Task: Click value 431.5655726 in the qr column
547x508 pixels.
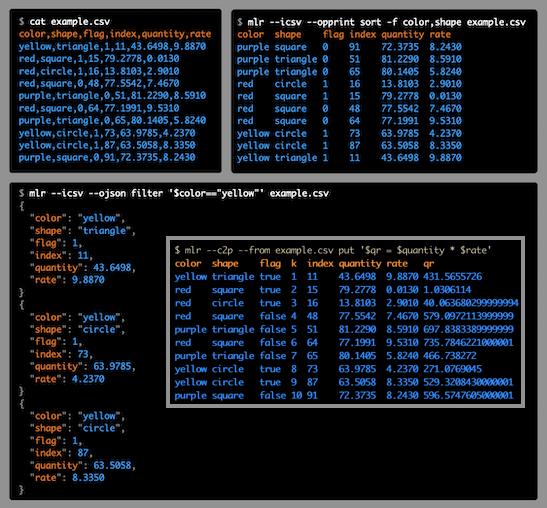Action: pyautogui.click(x=452, y=277)
